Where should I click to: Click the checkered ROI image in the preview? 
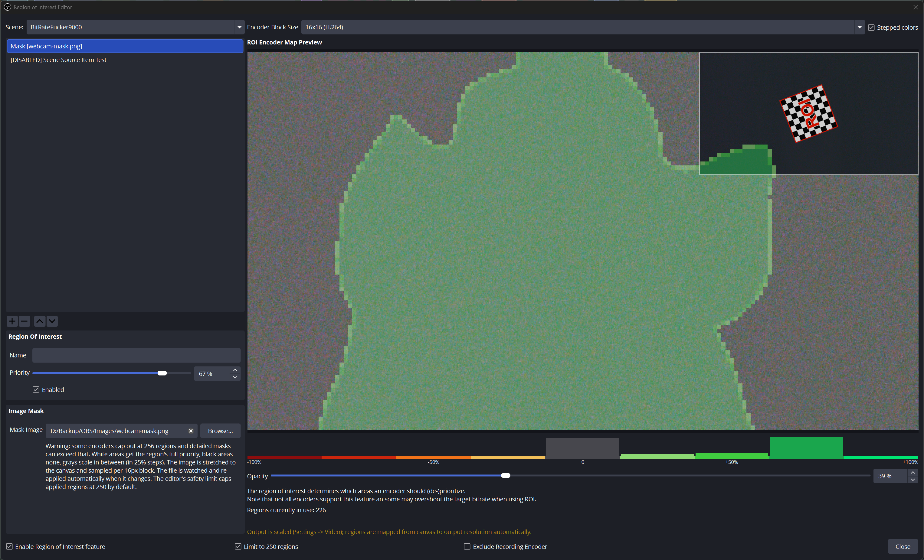808,114
